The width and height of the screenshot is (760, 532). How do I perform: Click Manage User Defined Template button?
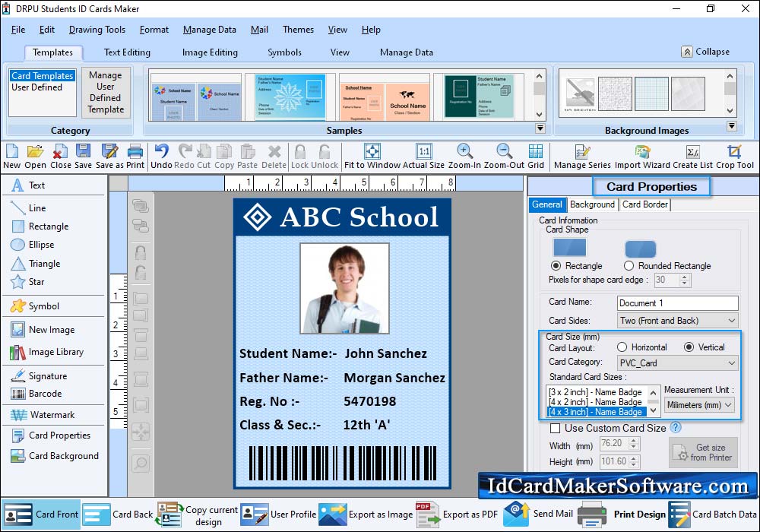(x=106, y=92)
